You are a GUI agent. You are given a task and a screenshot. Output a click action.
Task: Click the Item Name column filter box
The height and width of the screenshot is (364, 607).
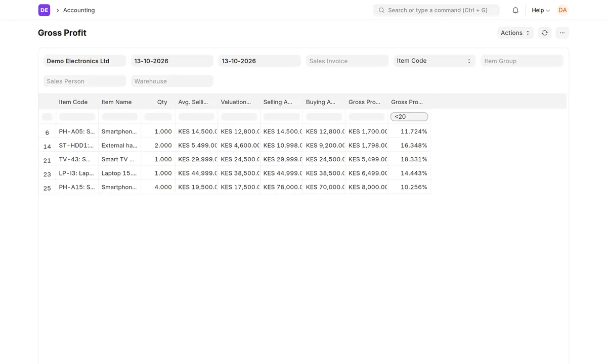[119, 117]
